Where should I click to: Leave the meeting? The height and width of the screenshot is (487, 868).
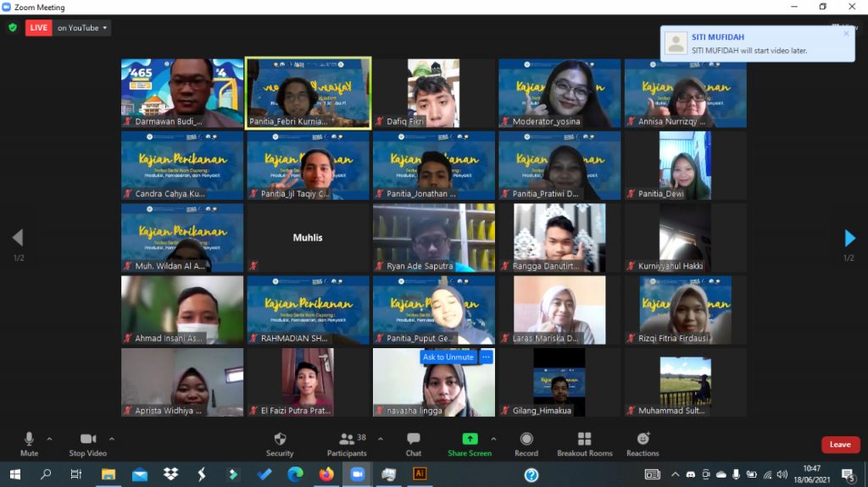[840, 445]
